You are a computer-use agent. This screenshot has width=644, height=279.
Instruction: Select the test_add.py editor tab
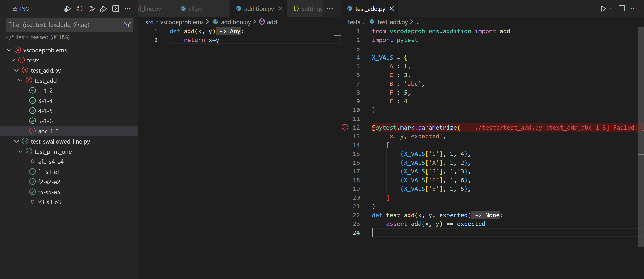point(370,9)
